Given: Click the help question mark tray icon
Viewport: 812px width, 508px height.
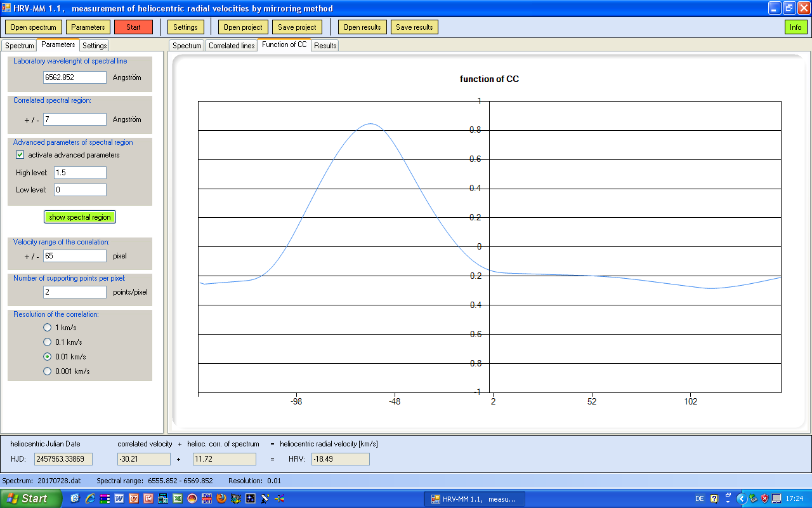Looking at the screenshot, I should [714, 498].
